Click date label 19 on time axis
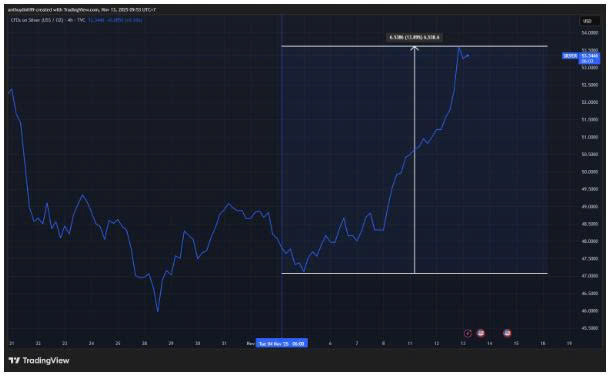This screenshot has width=610, height=377. (x=569, y=343)
